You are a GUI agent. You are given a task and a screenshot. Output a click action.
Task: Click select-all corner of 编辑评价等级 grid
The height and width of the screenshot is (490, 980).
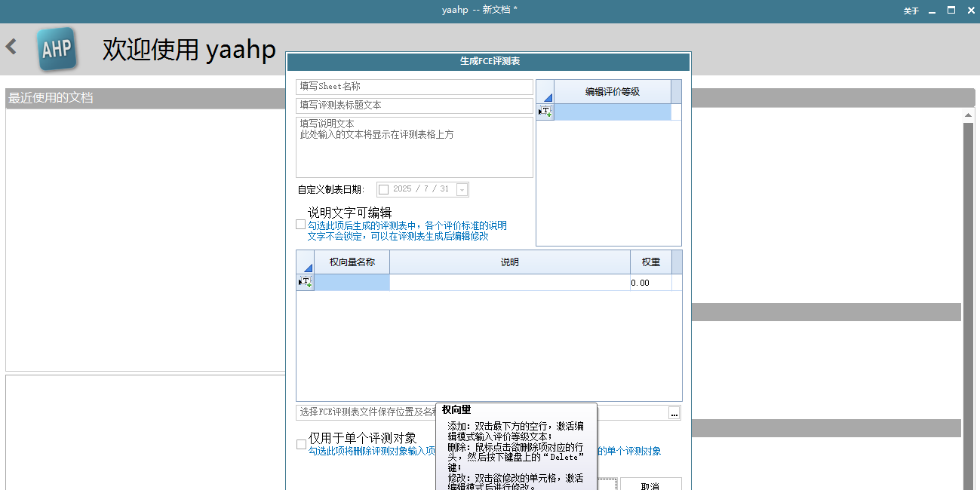coord(545,92)
